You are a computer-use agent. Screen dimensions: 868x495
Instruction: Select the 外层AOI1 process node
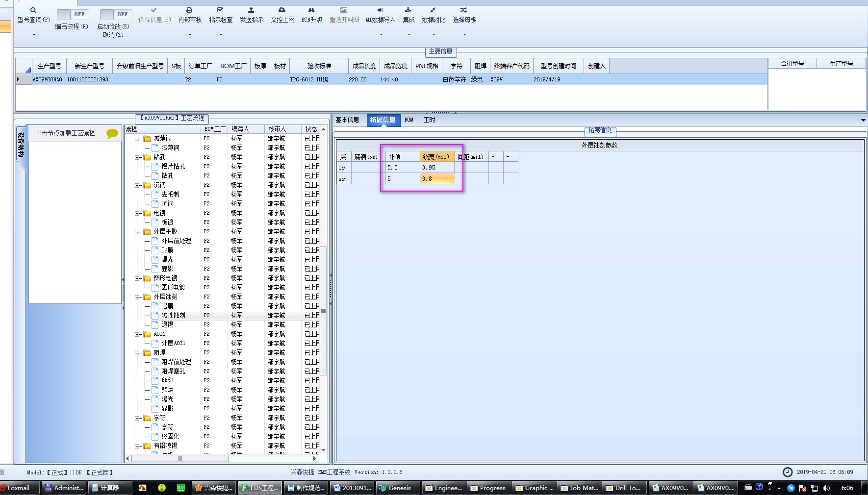coord(173,343)
